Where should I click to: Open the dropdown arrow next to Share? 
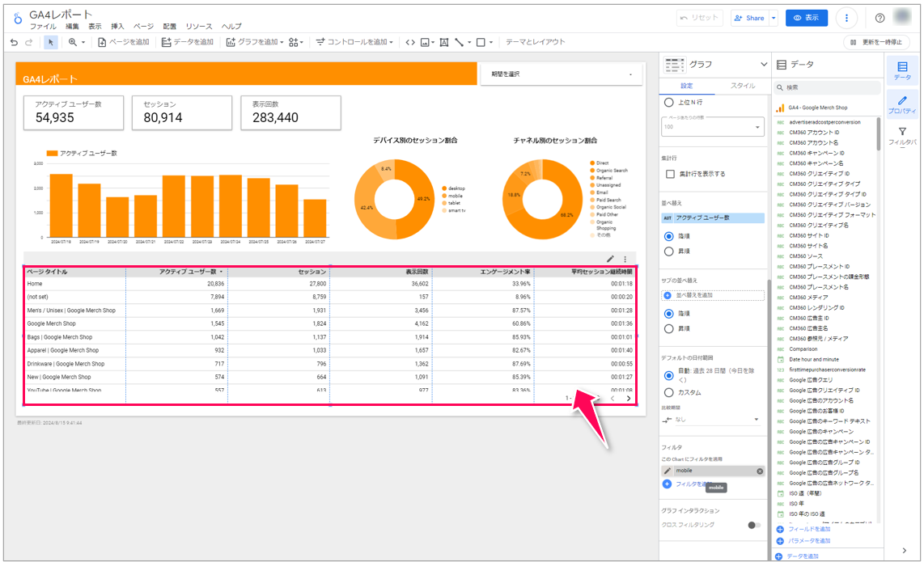[x=774, y=19]
